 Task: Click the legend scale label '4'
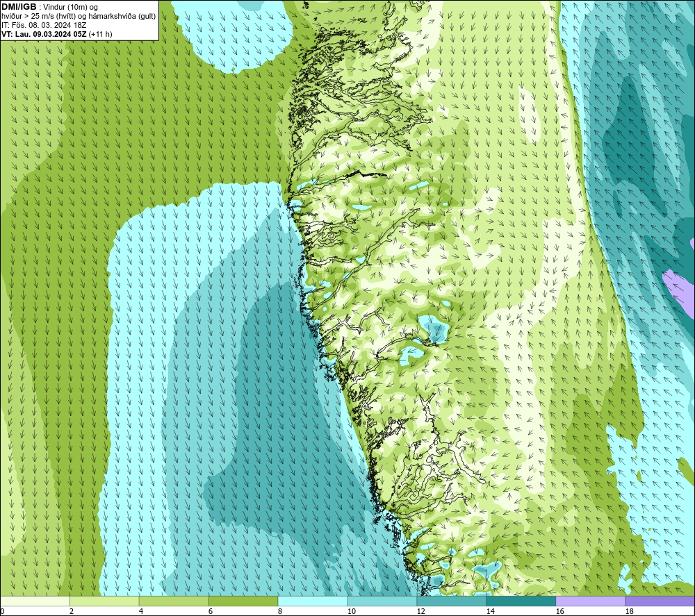tap(141, 612)
